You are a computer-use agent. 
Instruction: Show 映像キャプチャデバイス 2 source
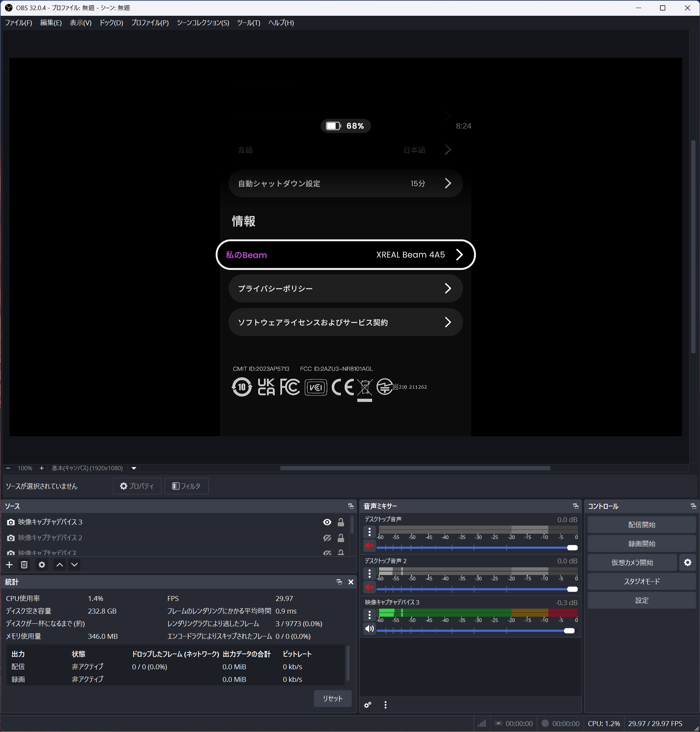[x=327, y=538]
